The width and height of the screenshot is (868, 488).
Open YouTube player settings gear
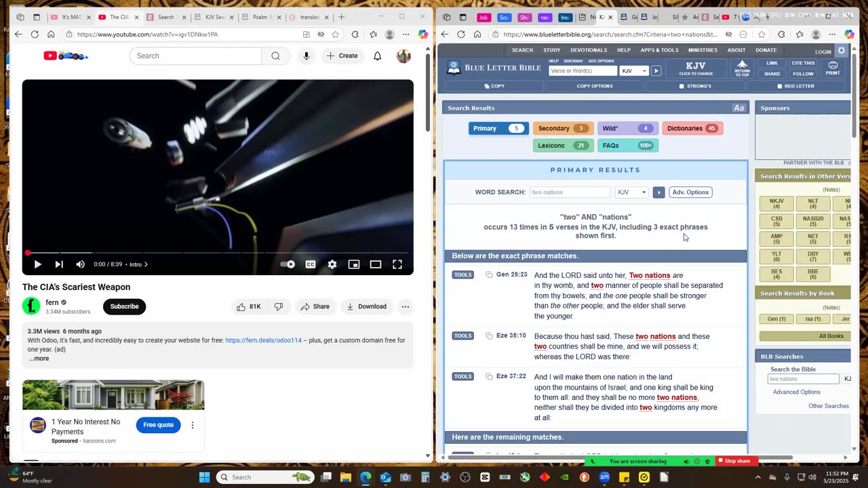[x=332, y=264]
